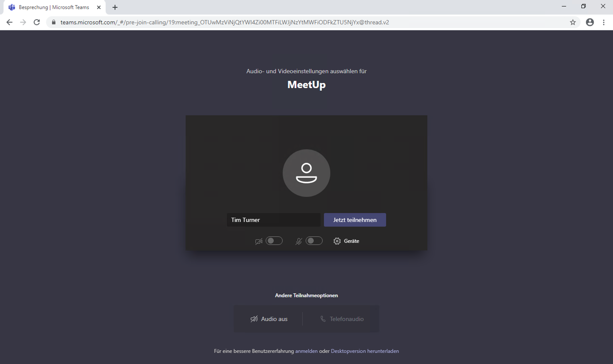Viewport: 613px width, 364px height.
Task: Click the profile avatar placeholder
Action: 306,173
